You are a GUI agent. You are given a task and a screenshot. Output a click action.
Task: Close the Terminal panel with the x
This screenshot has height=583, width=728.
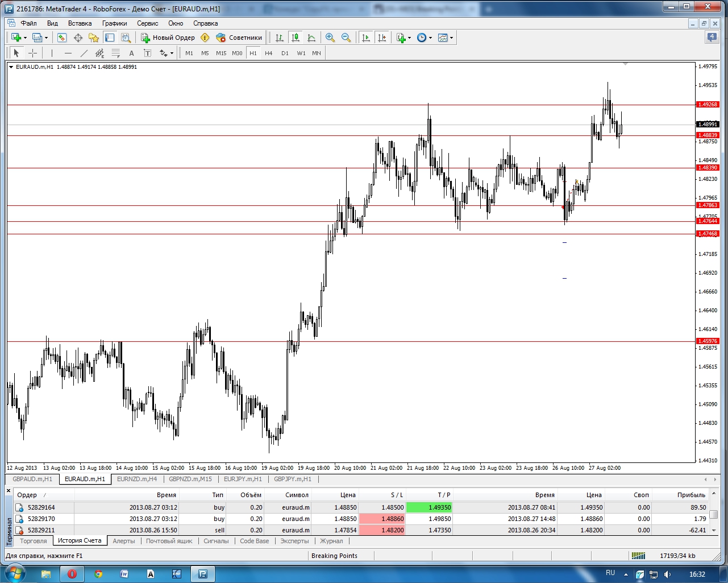pyautogui.click(x=9, y=490)
